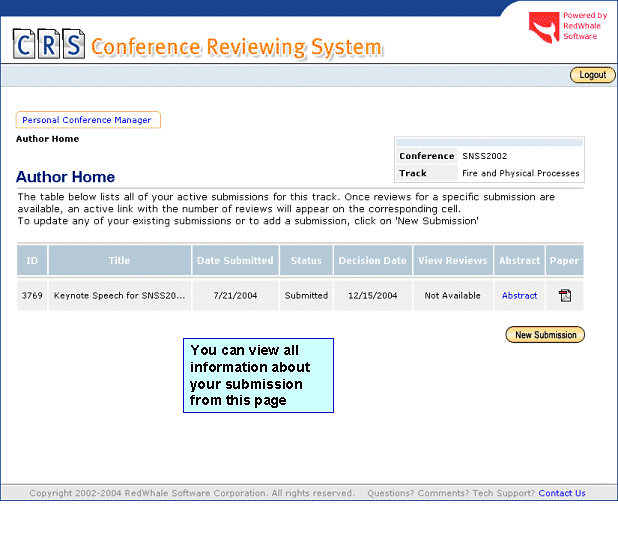Click the New Submission button
618x534 pixels.
coord(545,335)
